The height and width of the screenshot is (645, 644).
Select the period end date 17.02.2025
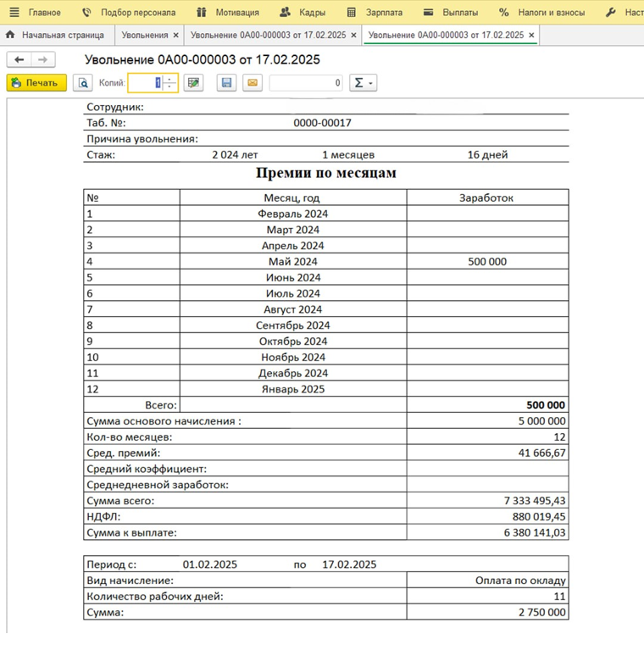[349, 564]
